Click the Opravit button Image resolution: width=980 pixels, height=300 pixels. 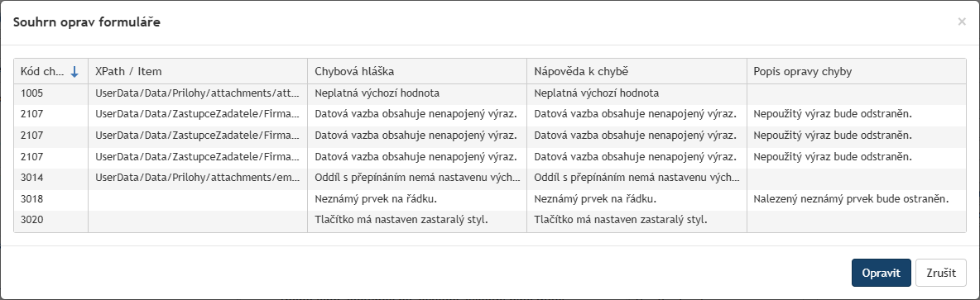[881, 273]
